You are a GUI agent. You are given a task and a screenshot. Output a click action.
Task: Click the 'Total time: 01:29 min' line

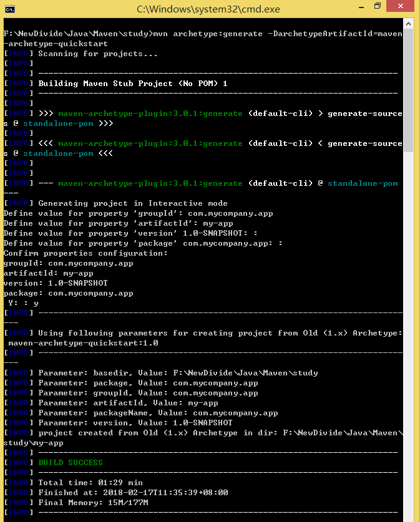pyautogui.click(x=90, y=483)
